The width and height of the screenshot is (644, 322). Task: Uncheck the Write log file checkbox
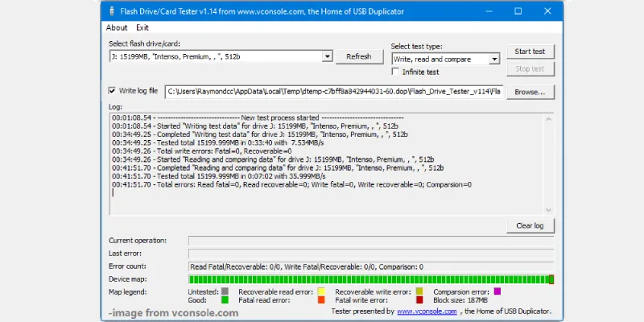click(112, 90)
